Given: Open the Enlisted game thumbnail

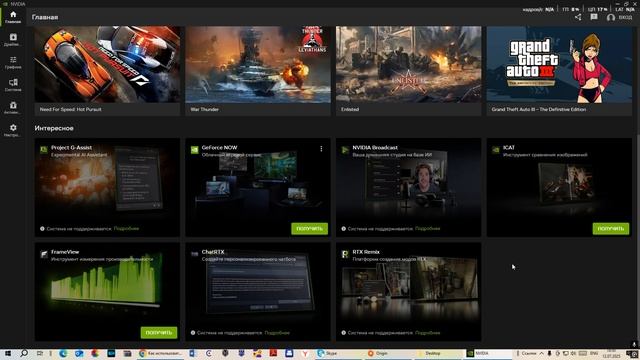Looking at the screenshot, I should [x=409, y=64].
